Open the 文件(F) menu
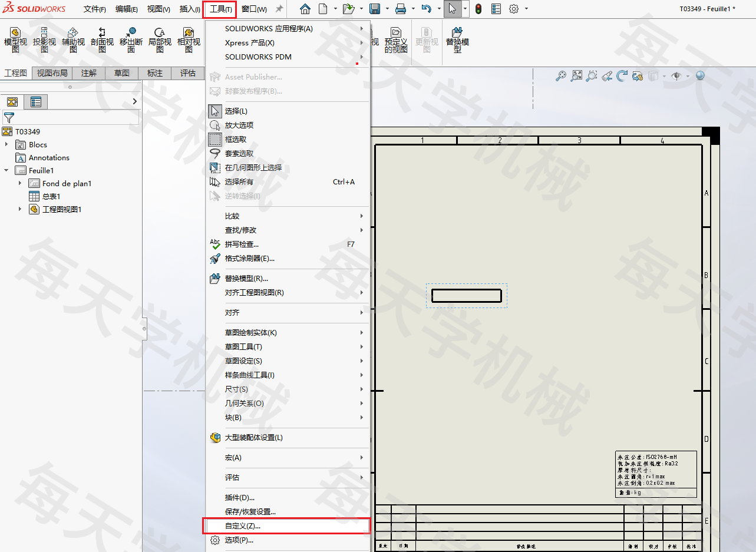 tap(95, 9)
